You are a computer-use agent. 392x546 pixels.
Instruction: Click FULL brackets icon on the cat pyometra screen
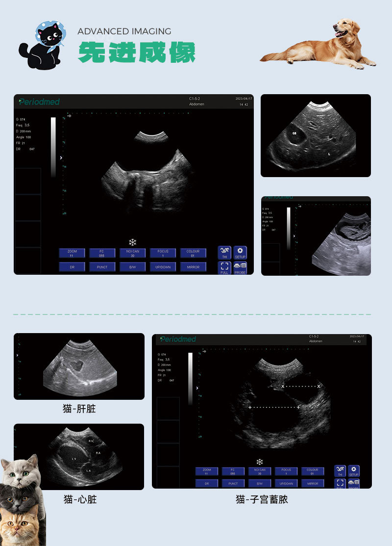340,483
